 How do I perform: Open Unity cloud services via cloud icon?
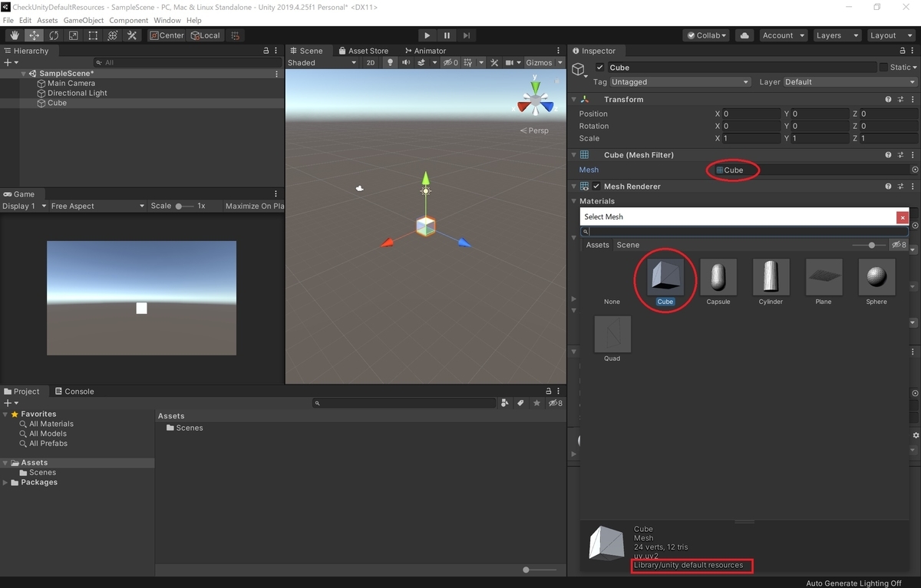pos(744,35)
